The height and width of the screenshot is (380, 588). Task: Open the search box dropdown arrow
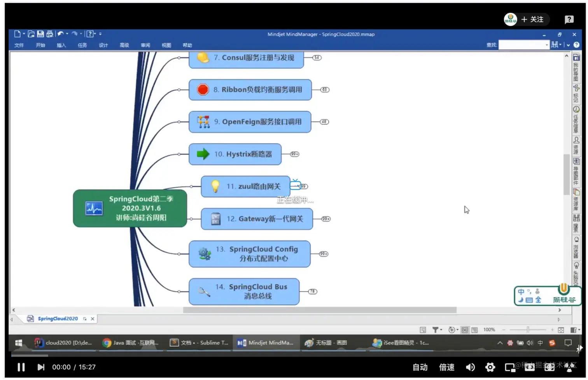coord(547,45)
